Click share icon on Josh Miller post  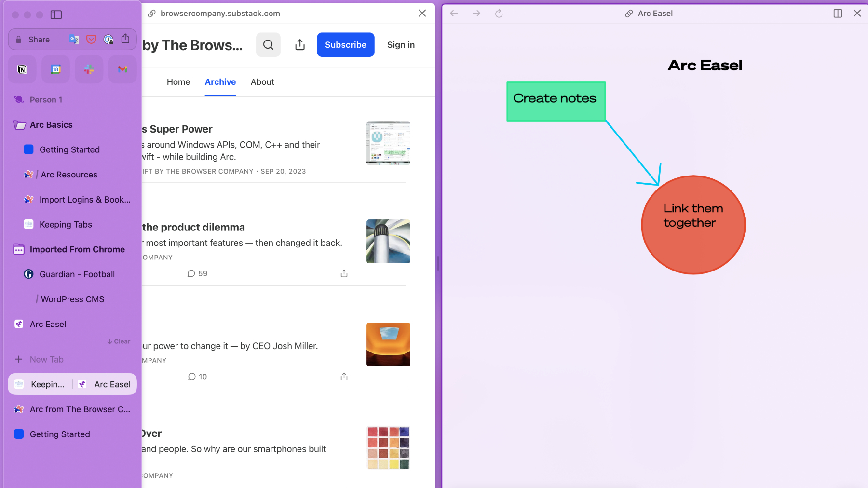pos(344,377)
